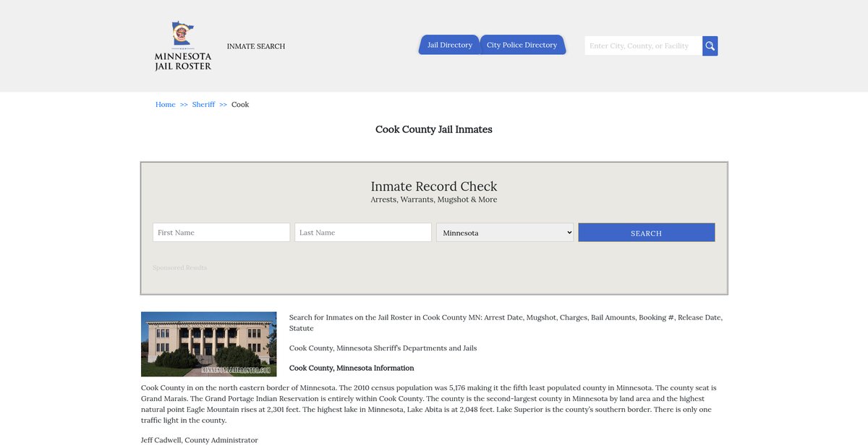Go to Home via the breadcrumb

pyautogui.click(x=165, y=105)
